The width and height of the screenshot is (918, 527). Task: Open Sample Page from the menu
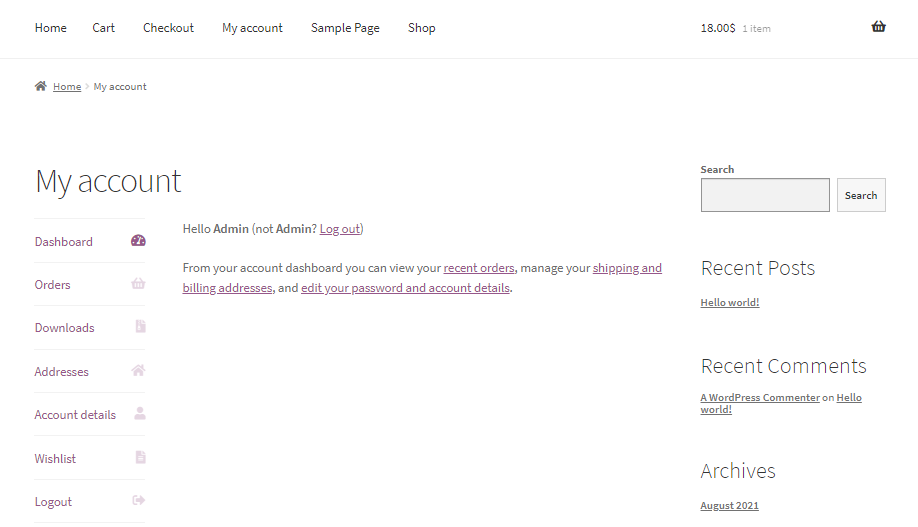point(345,28)
